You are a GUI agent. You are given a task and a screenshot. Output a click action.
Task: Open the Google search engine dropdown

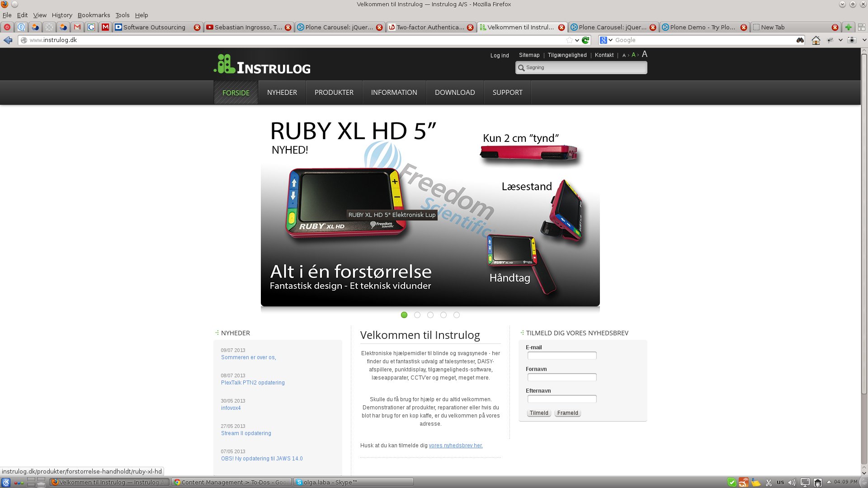click(x=610, y=40)
